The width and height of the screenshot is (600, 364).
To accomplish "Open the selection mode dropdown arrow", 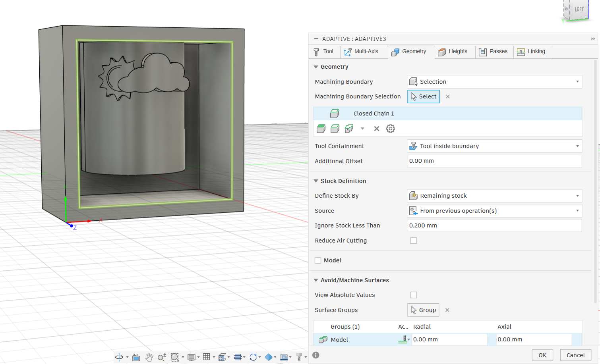I will [x=362, y=129].
